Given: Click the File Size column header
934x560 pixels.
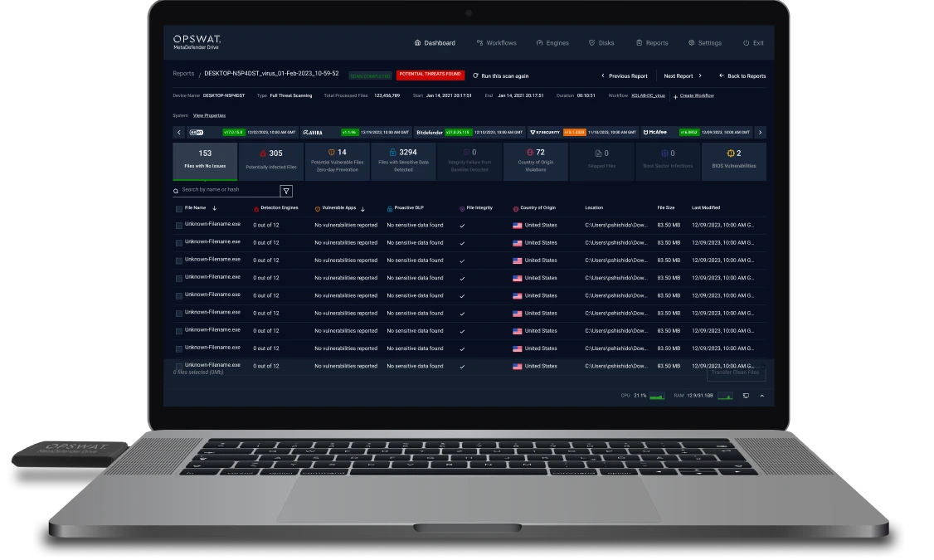Looking at the screenshot, I should (x=666, y=208).
